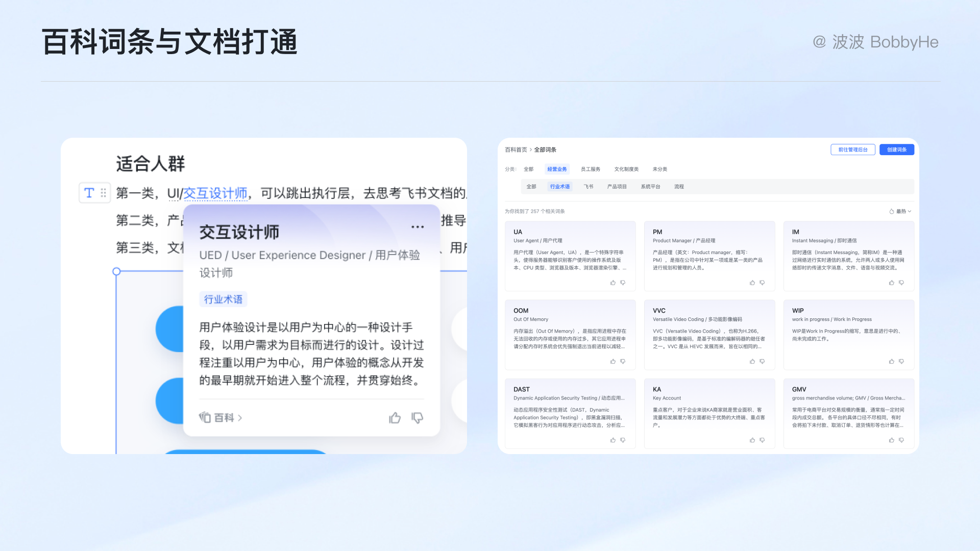Open the three-dots menu on 交互设计师 card
The width and height of the screenshot is (980, 551).
click(418, 227)
